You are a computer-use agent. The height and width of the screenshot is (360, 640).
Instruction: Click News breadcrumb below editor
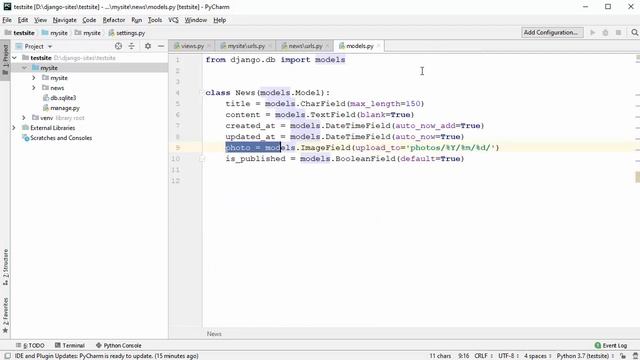(x=214, y=334)
